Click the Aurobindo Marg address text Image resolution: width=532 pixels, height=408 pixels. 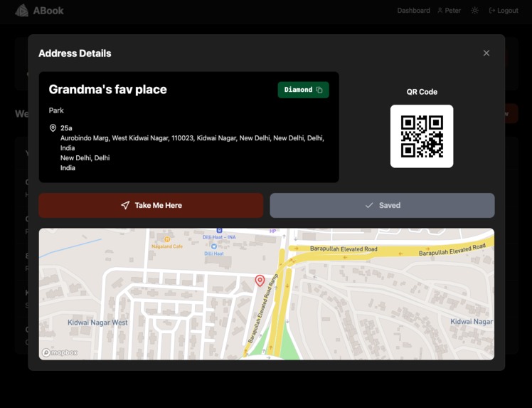tap(192, 143)
